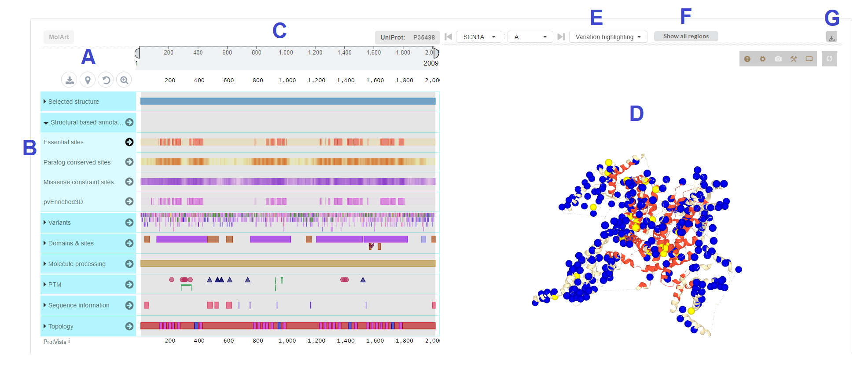Screen dimensions: 868x376
Task: Take a screenshot with the camera icon
Action: [x=778, y=59]
